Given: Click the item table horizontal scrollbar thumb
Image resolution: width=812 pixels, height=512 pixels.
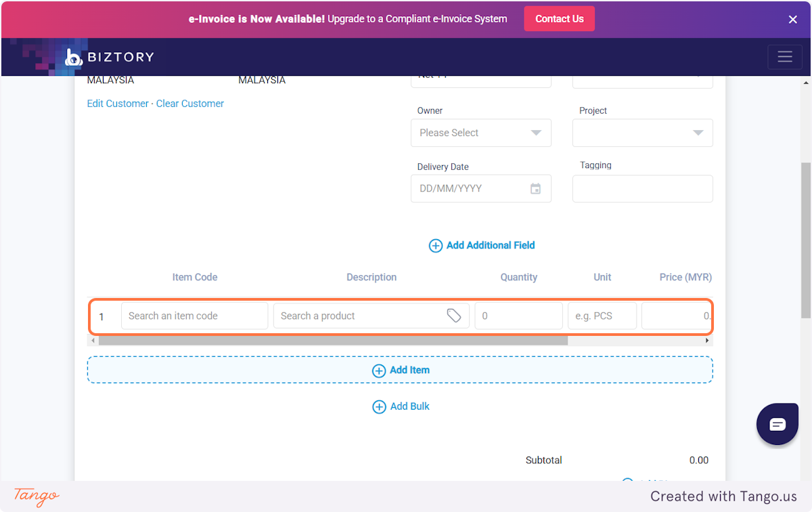Looking at the screenshot, I should pyautogui.click(x=333, y=341).
